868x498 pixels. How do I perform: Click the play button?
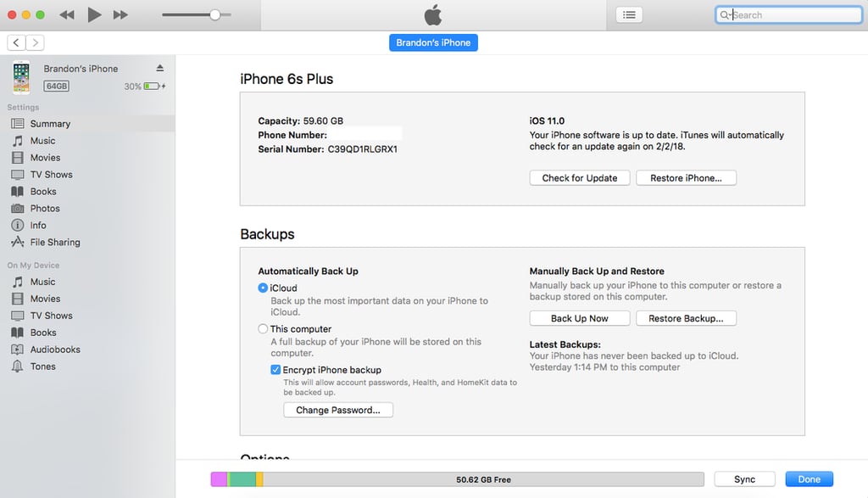click(x=94, y=15)
